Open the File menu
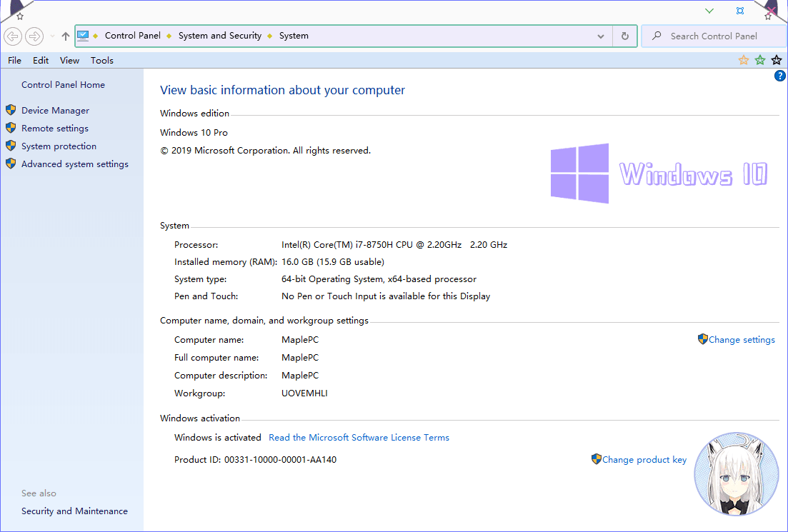This screenshot has width=788, height=532. [14, 60]
